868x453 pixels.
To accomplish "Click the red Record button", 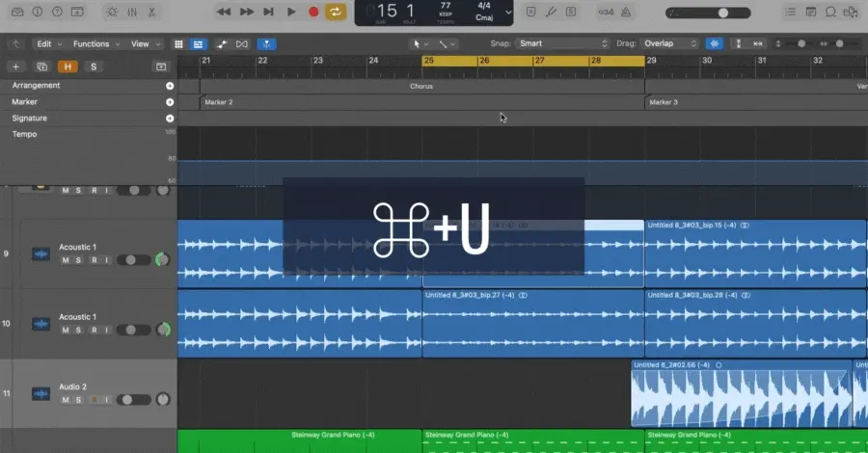I will point(313,12).
